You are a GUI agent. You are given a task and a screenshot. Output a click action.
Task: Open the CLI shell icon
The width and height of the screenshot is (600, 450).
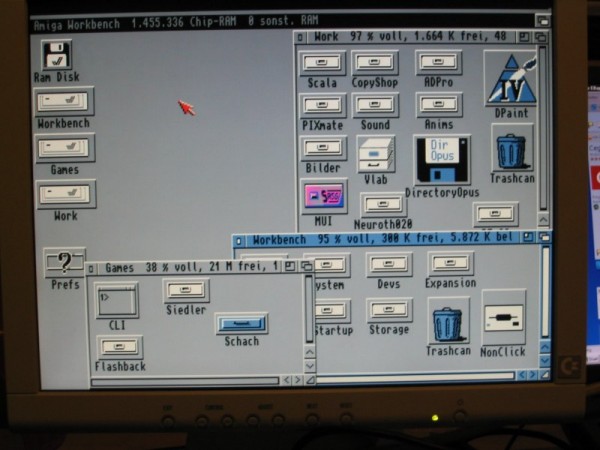(x=117, y=301)
